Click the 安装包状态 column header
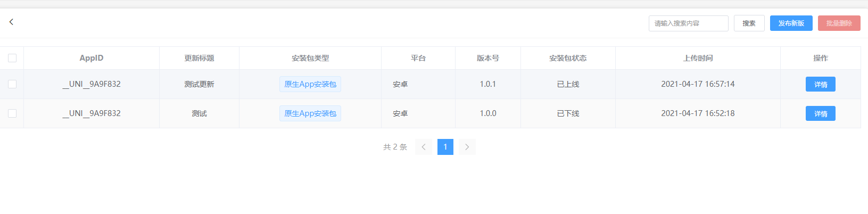868x214 pixels. (568, 58)
